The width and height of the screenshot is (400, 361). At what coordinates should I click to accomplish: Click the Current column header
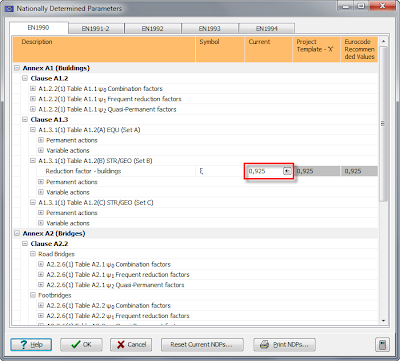[x=268, y=49]
